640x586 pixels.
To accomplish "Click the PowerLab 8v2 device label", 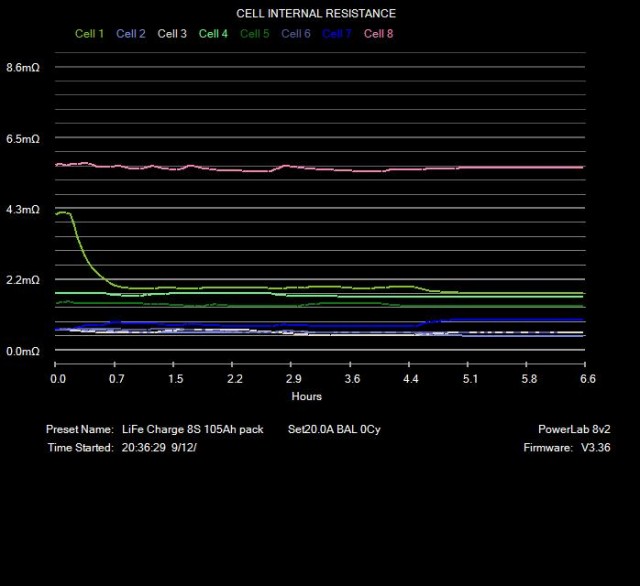I will point(574,429).
